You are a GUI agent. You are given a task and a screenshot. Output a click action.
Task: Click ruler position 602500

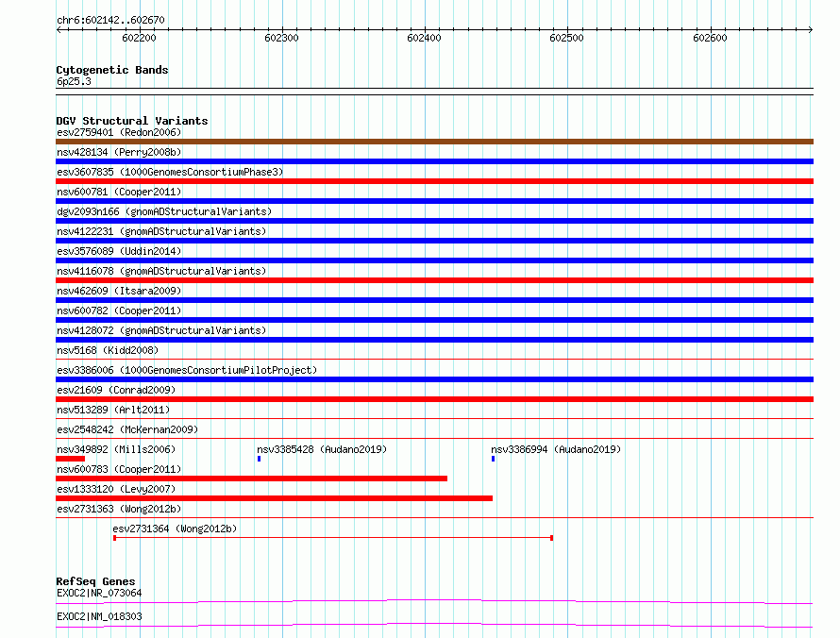coord(566,38)
